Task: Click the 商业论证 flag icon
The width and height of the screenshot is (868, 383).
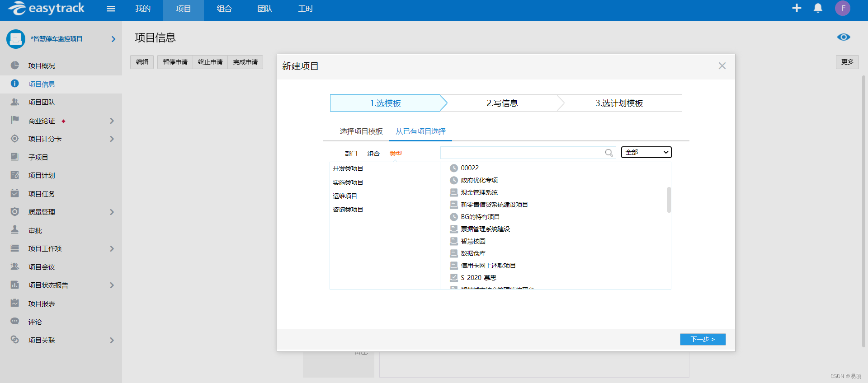Action: click(x=15, y=120)
